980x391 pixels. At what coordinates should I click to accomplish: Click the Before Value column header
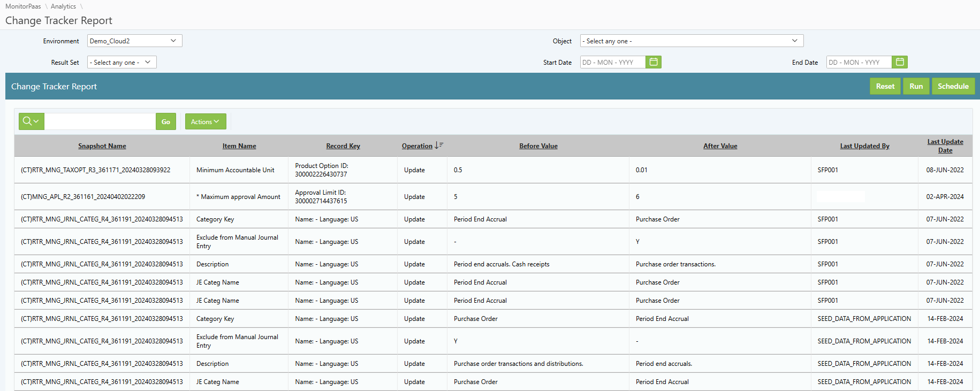(538, 146)
